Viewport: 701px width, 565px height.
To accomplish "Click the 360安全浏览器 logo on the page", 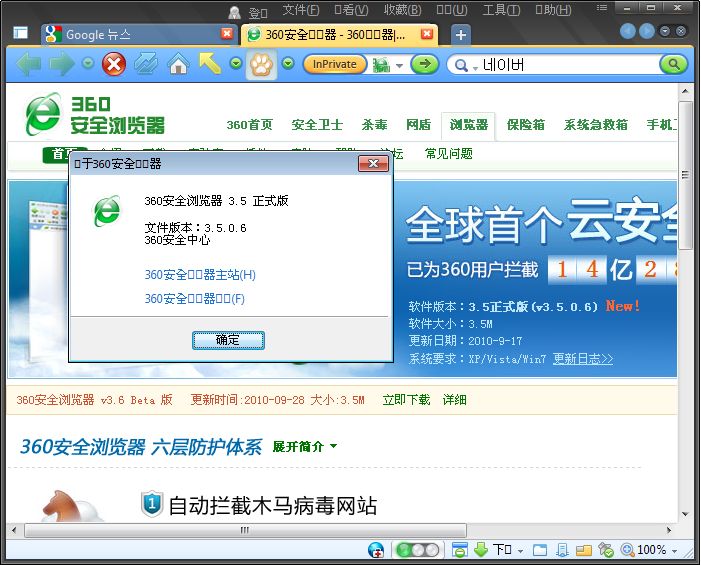I will click(93, 115).
